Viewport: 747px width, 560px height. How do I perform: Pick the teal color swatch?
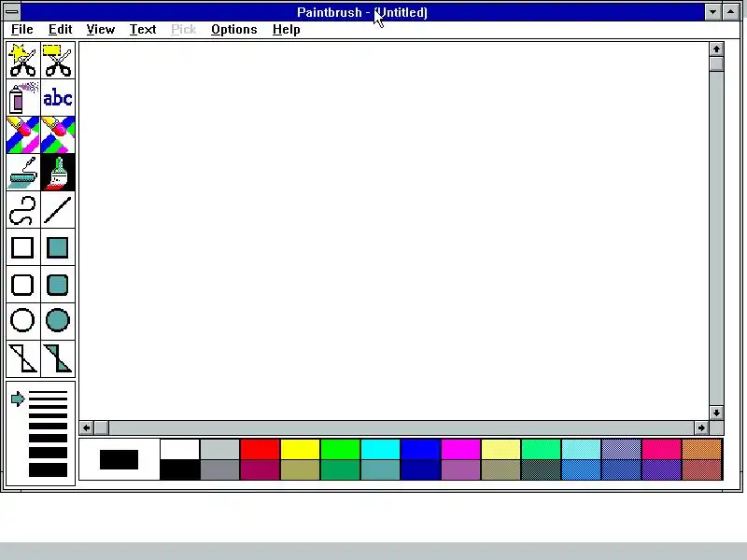point(380,470)
